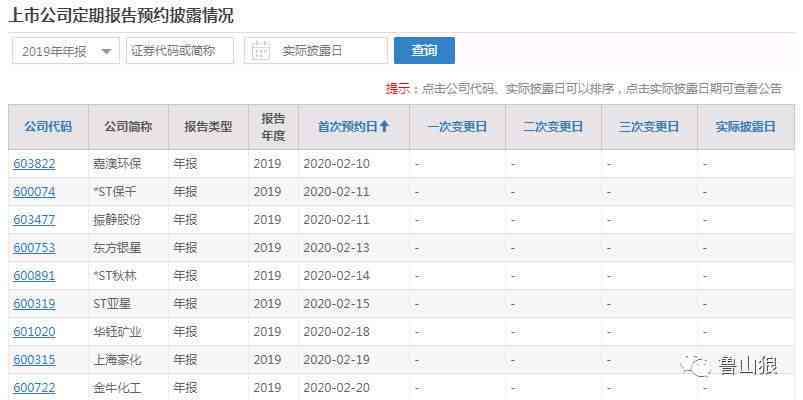This screenshot has height=400, width=803.
Task: Select the 三次变更日 column header
Action: 649,127
